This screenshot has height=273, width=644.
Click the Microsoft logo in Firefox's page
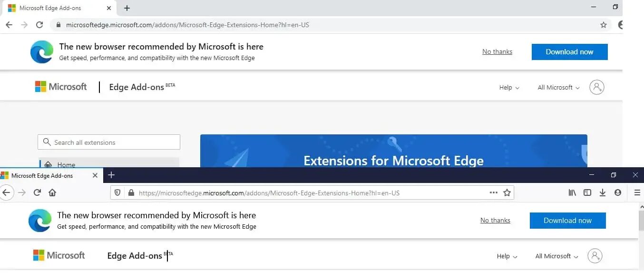click(x=59, y=255)
